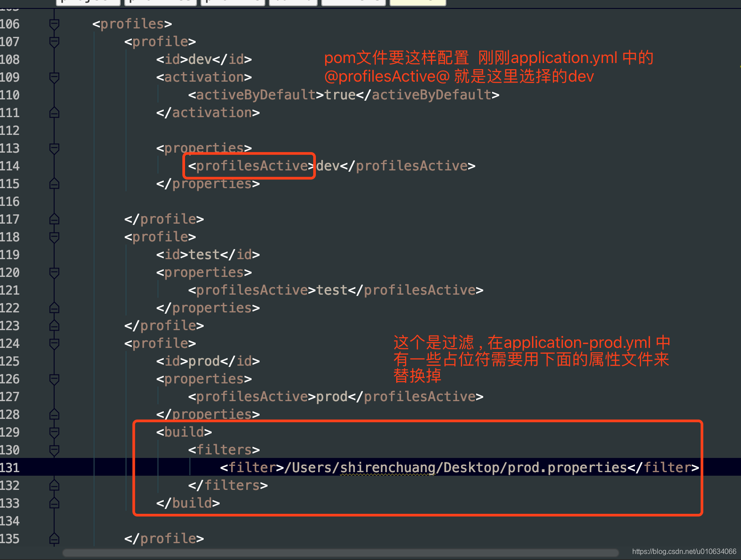Viewport: 741px width, 560px height.
Task: Click line number 134 in gutter
Action: pos(10,521)
